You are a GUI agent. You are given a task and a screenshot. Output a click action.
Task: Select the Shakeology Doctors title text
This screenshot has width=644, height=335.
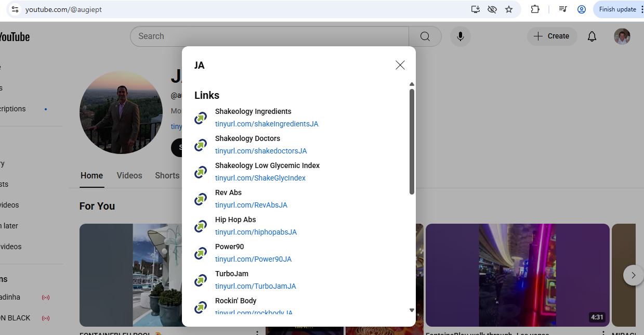247,138
